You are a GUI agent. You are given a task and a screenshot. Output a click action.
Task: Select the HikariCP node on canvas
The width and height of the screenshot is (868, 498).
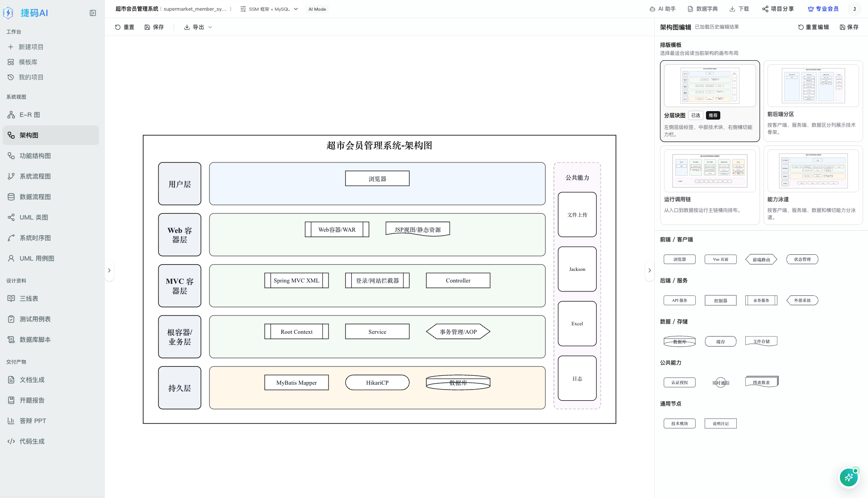pos(378,382)
